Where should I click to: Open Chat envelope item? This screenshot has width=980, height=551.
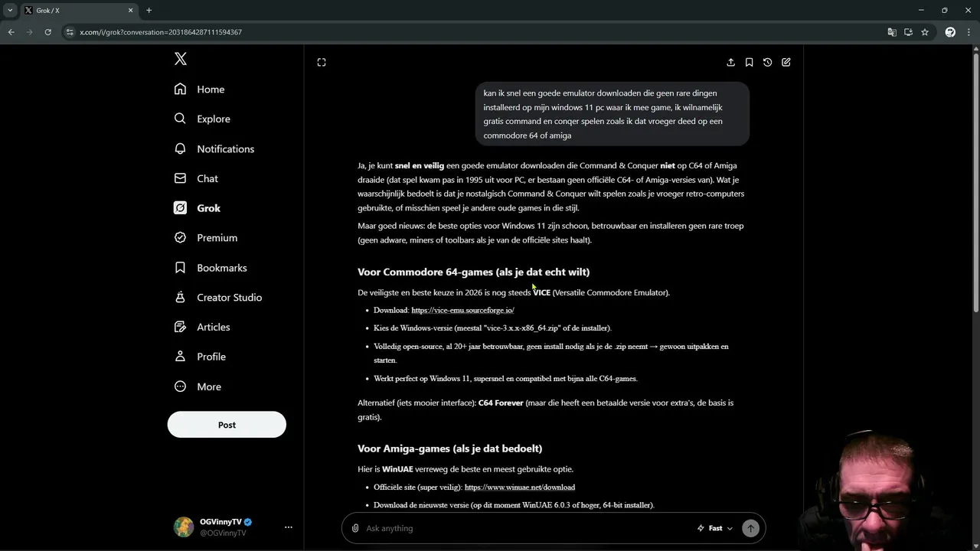click(x=196, y=178)
